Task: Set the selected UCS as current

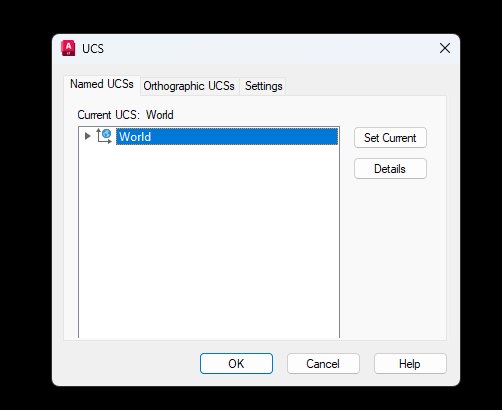Action: pyautogui.click(x=390, y=138)
